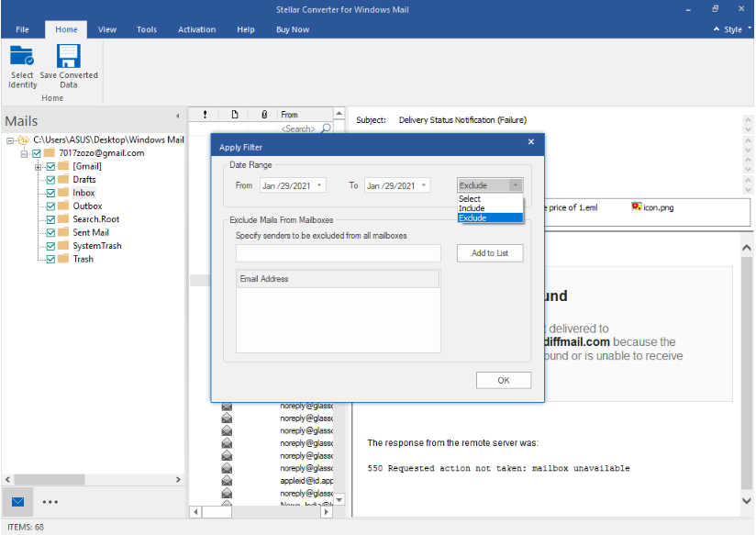Collapse the root C:\Users path node
This screenshot has width=756, height=535.
[10, 140]
